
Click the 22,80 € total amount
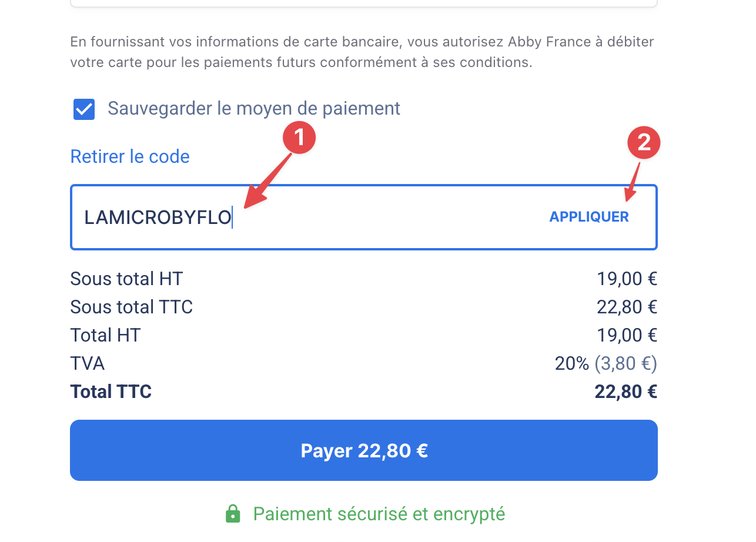pyautogui.click(x=625, y=391)
